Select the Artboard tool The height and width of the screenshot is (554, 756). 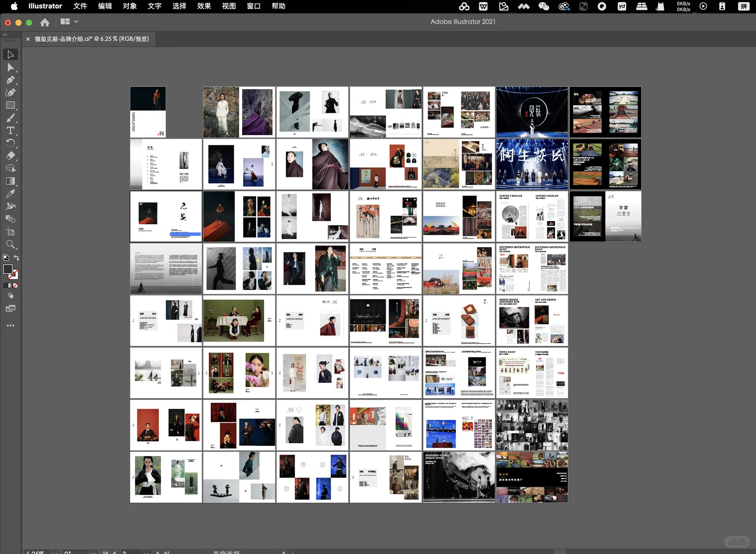point(10,232)
